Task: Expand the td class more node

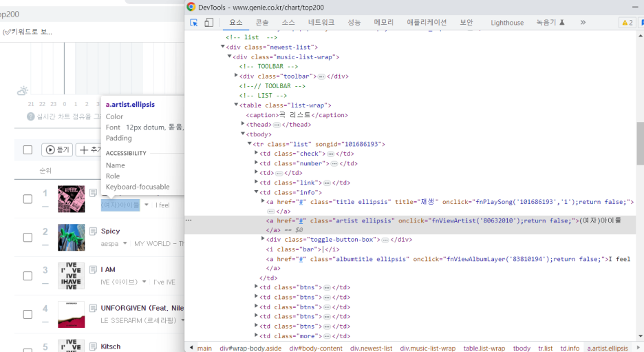Action: pos(256,335)
